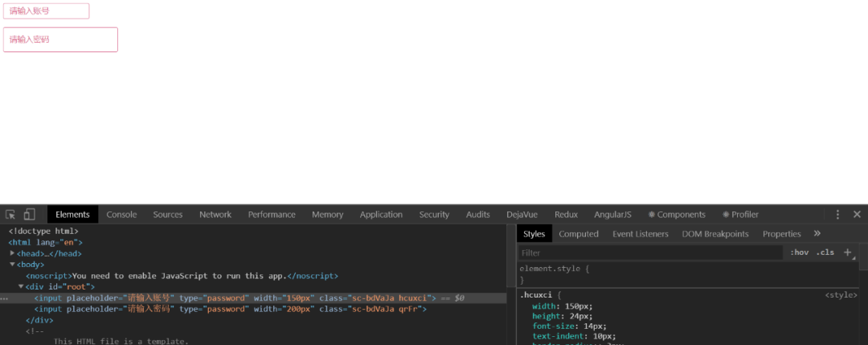868x345 pixels.
Task: Show more Styles pane tabs chevron
Action: click(x=817, y=234)
